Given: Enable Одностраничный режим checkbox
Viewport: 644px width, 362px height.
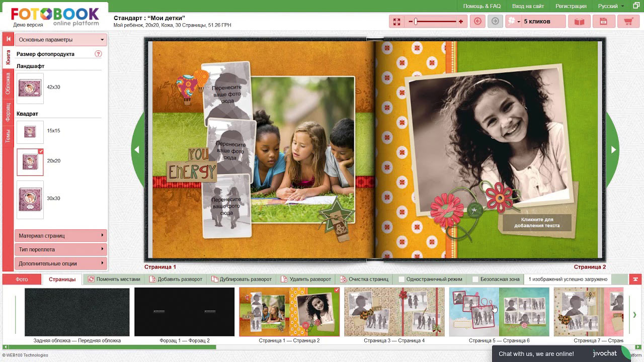Looking at the screenshot, I should click(401, 279).
